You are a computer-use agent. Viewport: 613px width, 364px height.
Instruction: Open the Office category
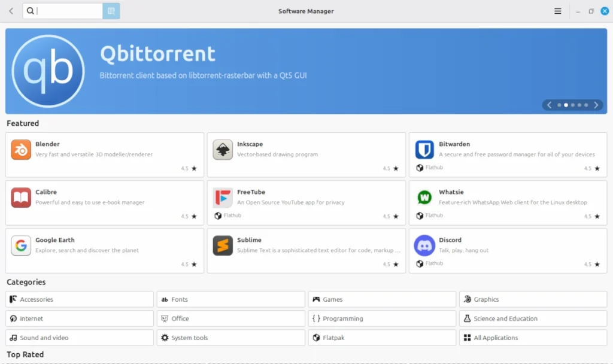pos(230,318)
